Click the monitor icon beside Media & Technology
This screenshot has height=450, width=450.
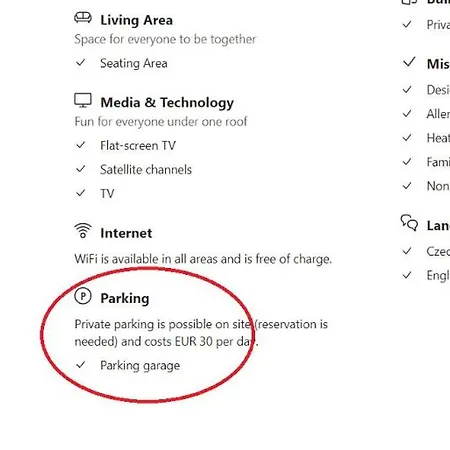tap(83, 100)
